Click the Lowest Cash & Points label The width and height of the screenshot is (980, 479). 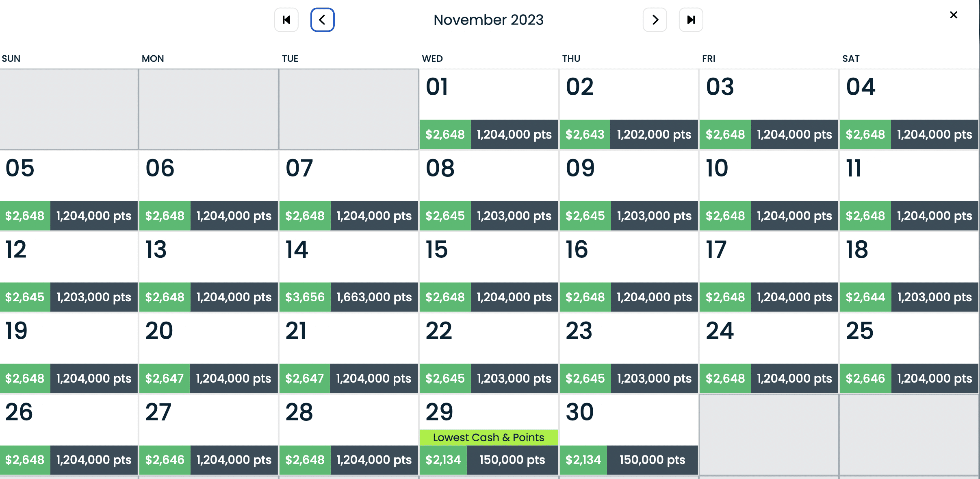(x=488, y=438)
